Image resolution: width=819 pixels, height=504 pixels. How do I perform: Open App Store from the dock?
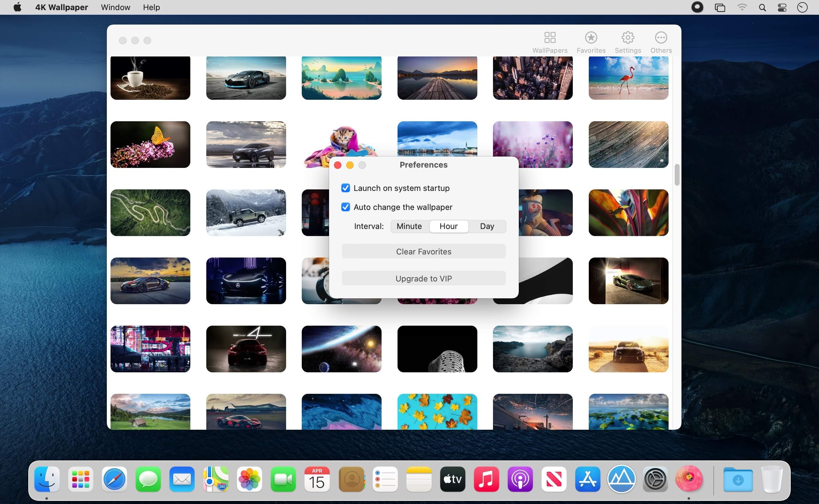click(x=587, y=479)
